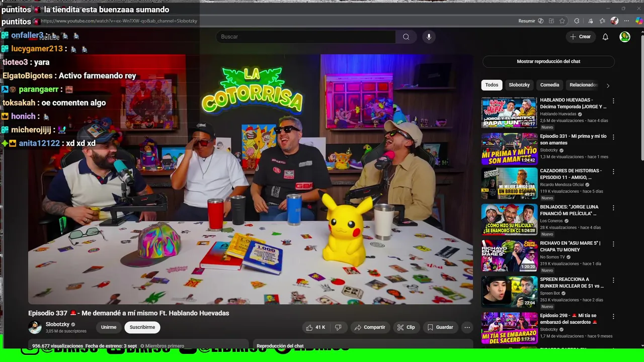This screenshot has width=644, height=362.
Task: Select the Relacionados filter chip
Action: click(x=584, y=85)
